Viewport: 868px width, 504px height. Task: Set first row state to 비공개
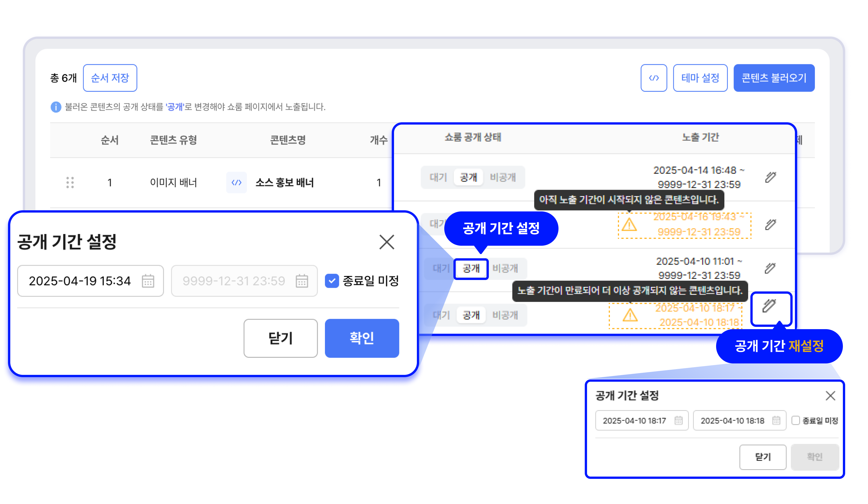point(503,177)
